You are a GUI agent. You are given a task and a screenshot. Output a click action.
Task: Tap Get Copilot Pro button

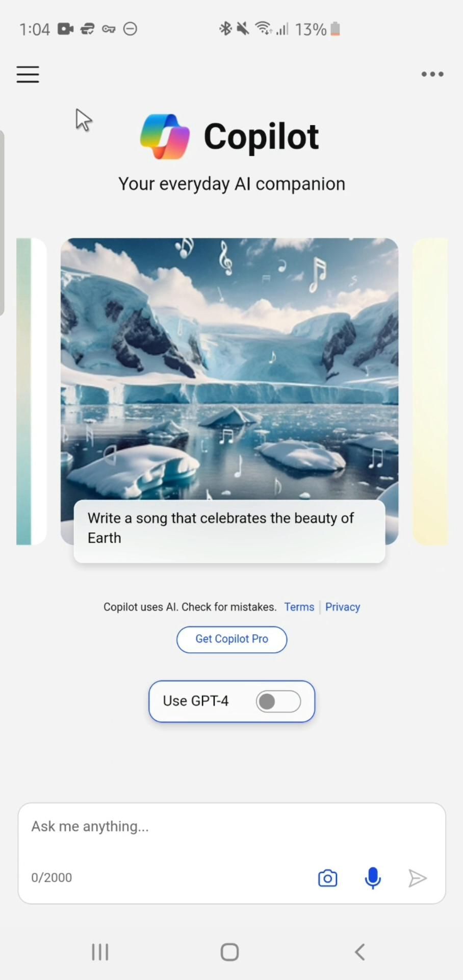231,639
